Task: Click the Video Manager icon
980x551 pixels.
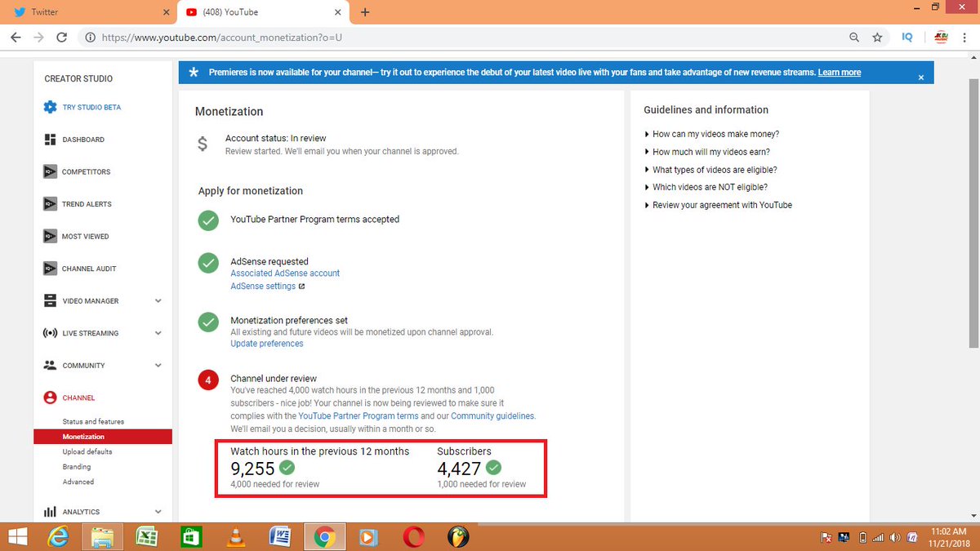Action: click(50, 300)
